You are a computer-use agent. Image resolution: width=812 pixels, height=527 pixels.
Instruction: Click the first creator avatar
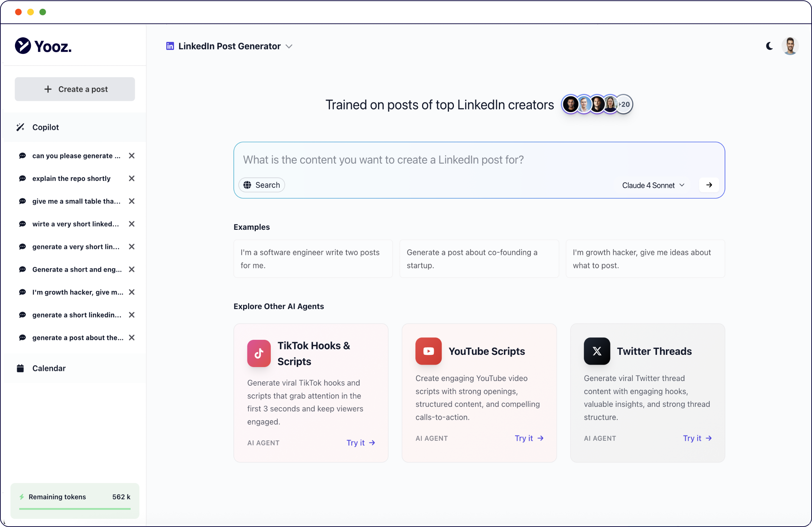coord(571,104)
